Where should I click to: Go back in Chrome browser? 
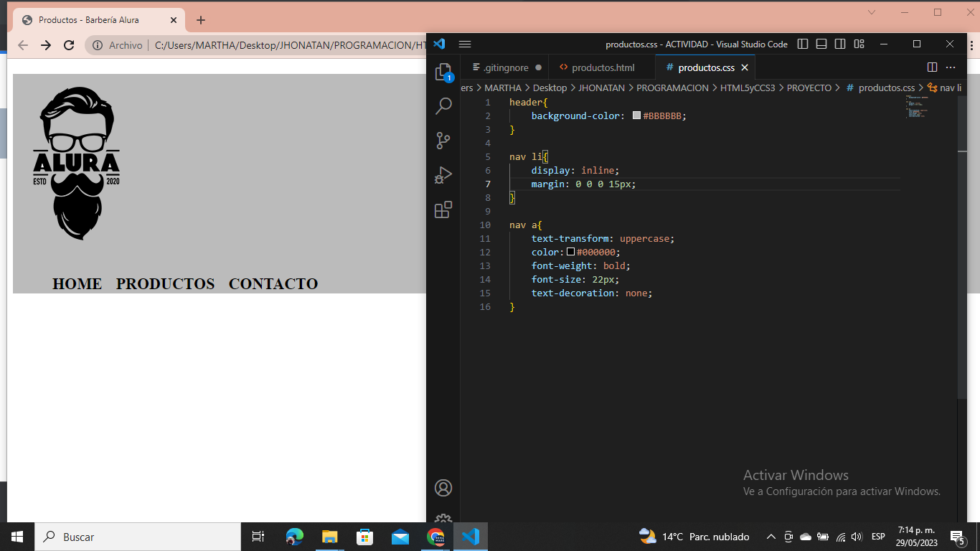point(23,45)
